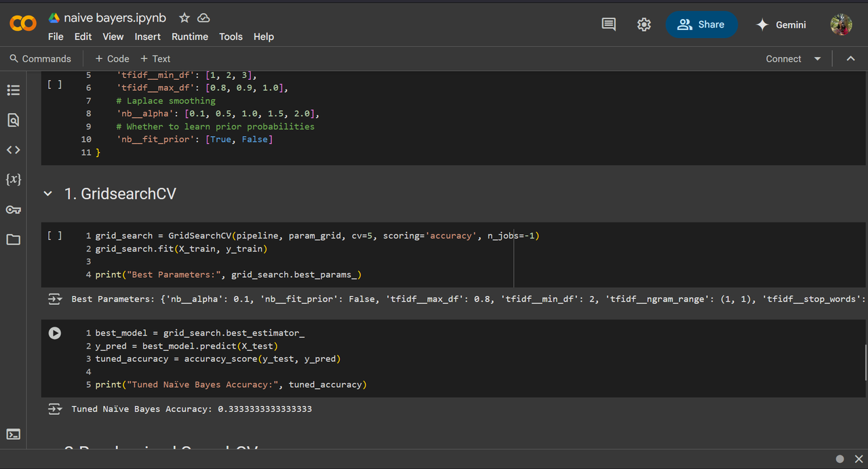Click the best_estimator_ code line

(x=200, y=333)
